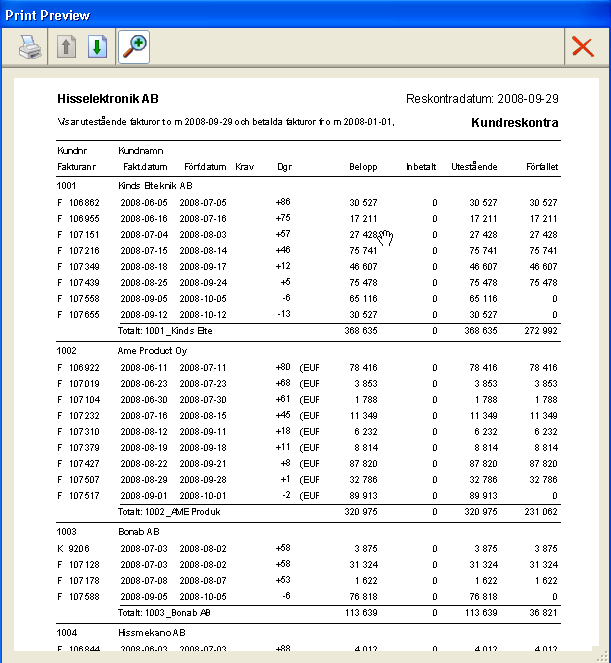This screenshot has width=611, height=663.
Task: Click the Kundnr column header
Action: click(72, 151)
